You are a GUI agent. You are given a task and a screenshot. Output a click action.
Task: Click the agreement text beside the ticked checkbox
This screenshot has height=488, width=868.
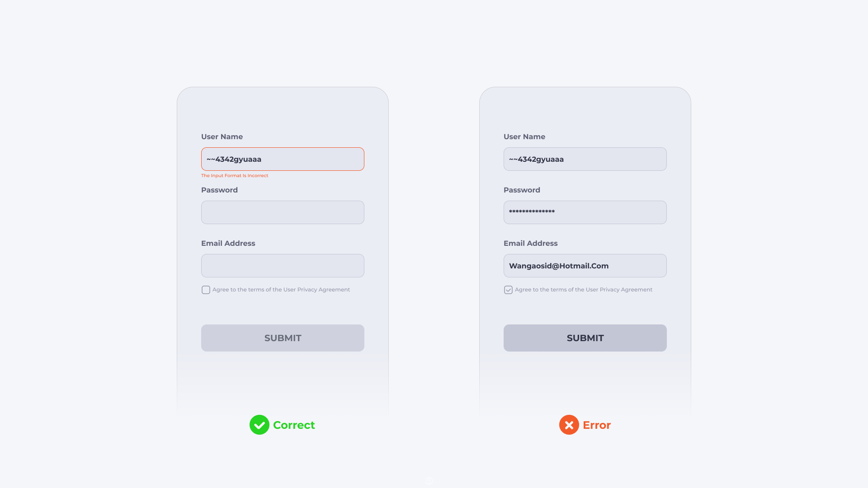584,290
